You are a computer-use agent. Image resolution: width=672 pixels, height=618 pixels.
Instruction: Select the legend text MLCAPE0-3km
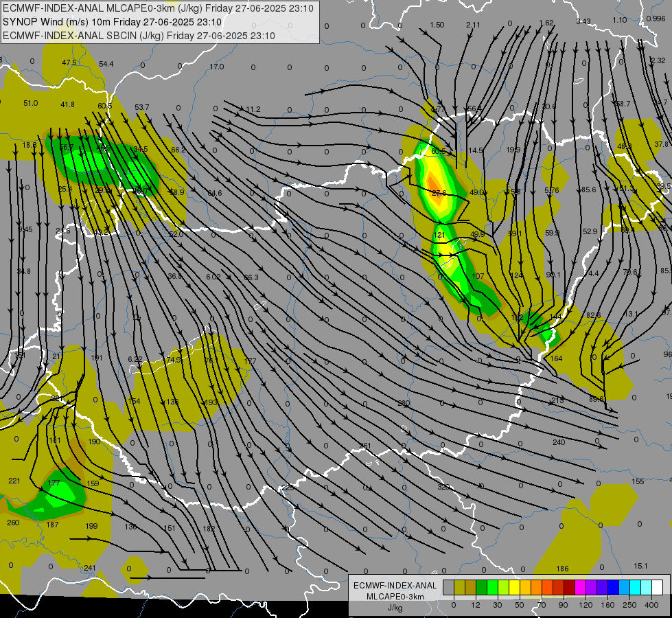(x=395, y=597)
